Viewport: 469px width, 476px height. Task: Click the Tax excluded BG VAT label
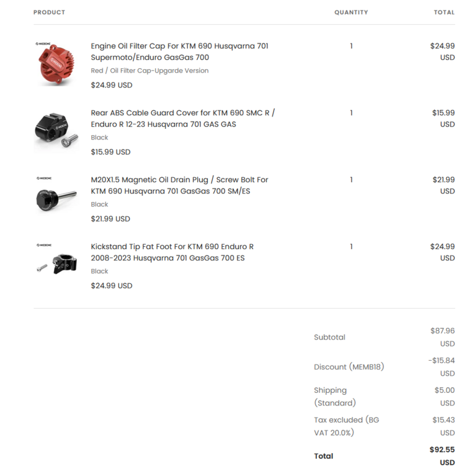coord(346,426)
